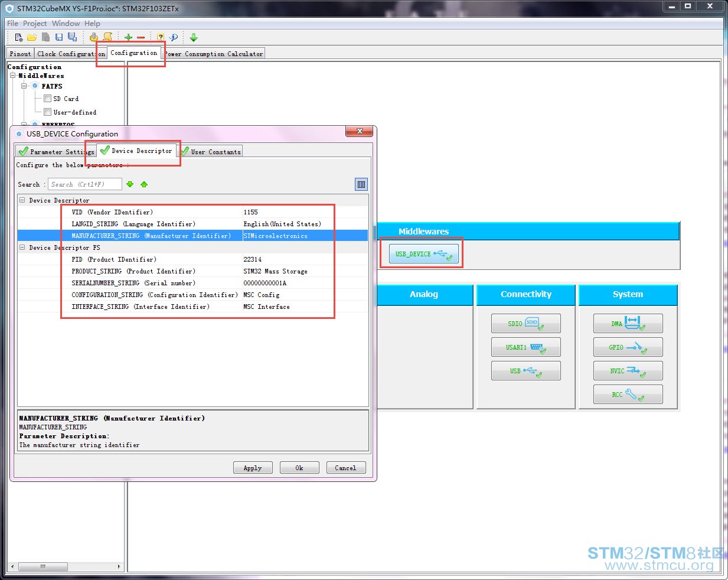
Task: Collapse the Device Descriptor FS section
Action: tap(22, 247)
